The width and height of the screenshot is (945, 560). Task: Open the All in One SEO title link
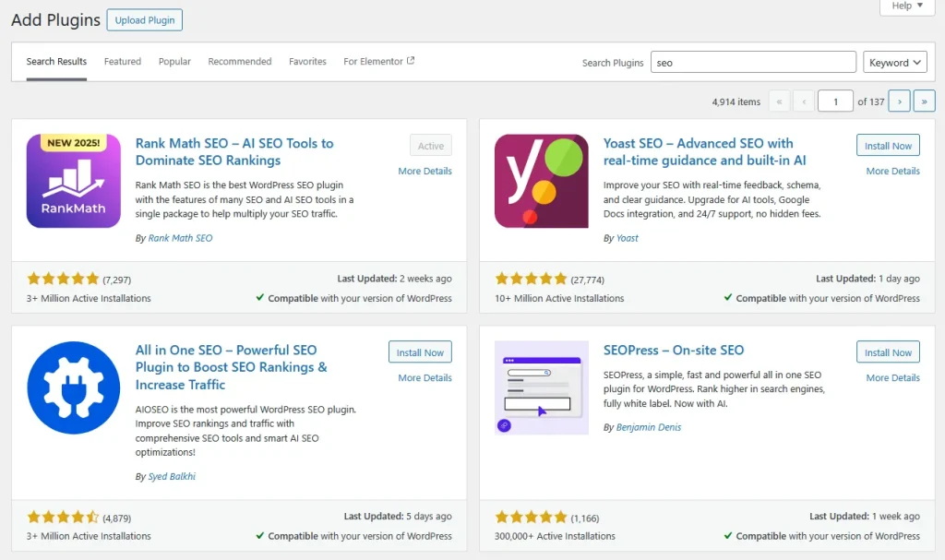(232, 367)
